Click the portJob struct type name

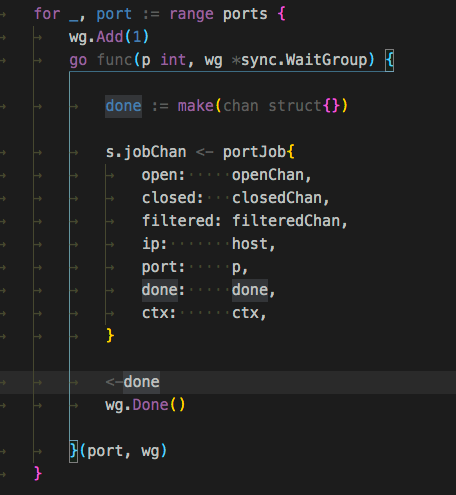click(x=254, y=152)
